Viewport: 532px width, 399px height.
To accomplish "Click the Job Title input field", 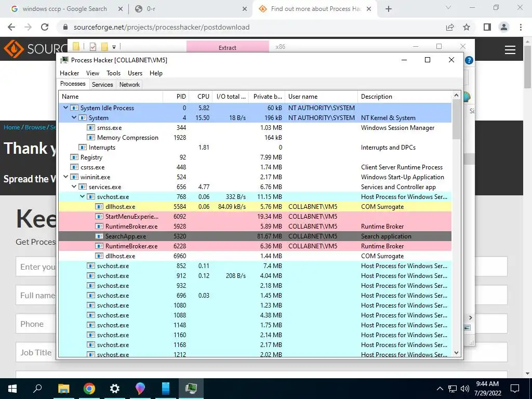I will pyautogui.click(x=36, y=352).
